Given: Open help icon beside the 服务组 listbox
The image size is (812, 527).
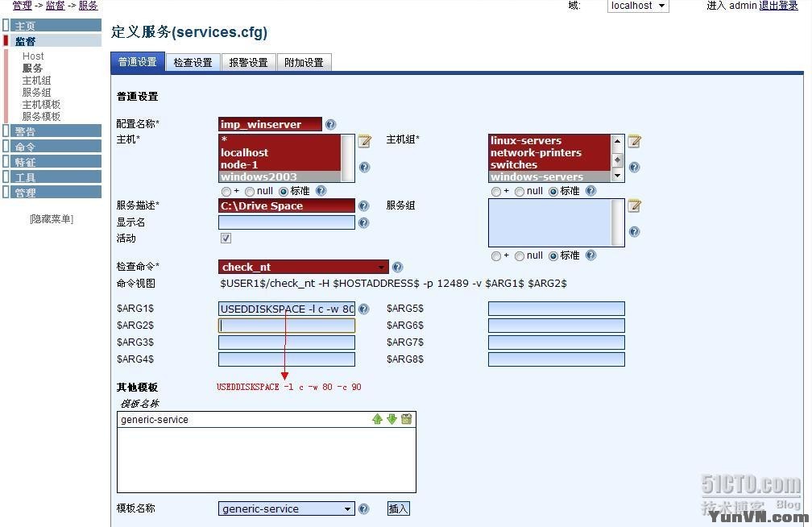Looking at the screenshot, I should (635, 231).
